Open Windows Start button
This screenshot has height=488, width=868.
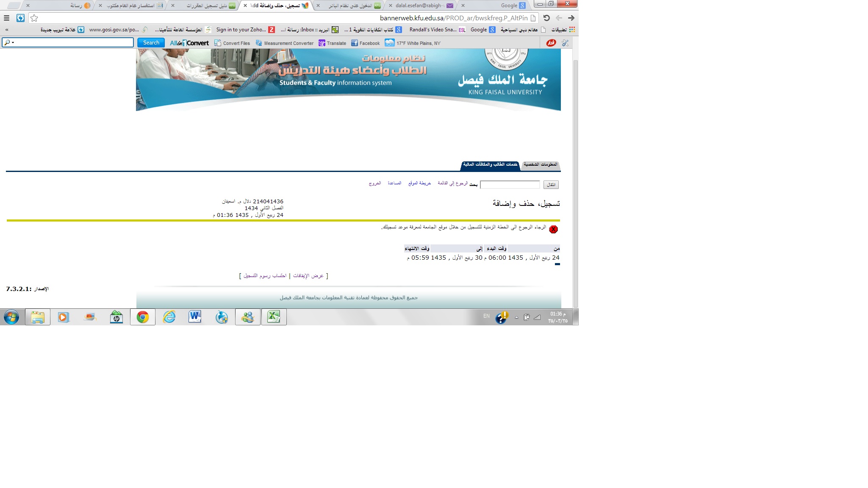pos(11,317)
